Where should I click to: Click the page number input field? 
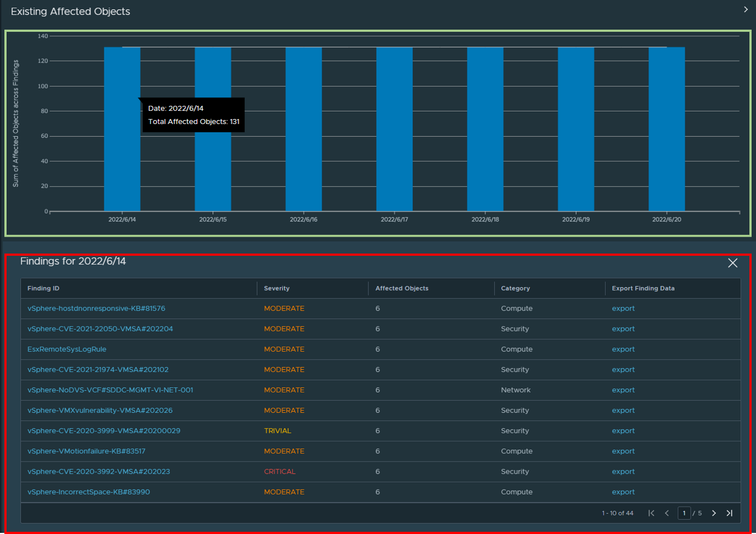(684, 513)
